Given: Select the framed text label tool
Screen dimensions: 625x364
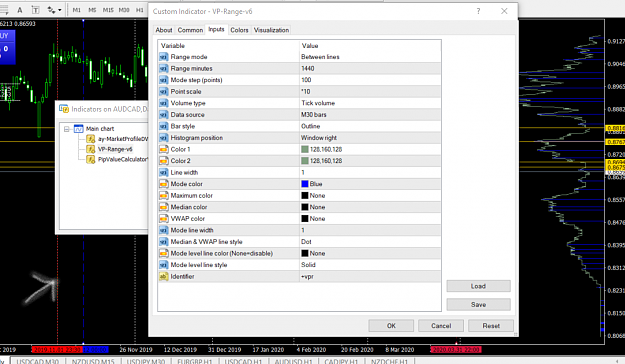Looking at the screenshot, I should pos(35,10).
